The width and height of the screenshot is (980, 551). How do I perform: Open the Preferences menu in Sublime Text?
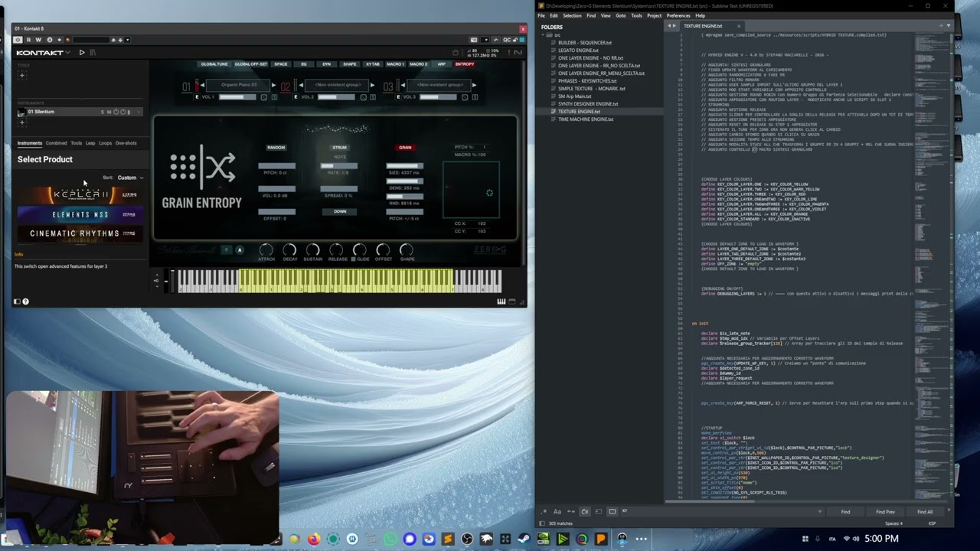pyautogui.click(x=678, y=15)
